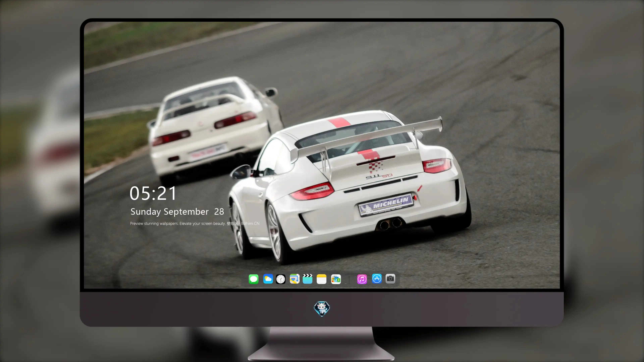Screen dimensions: 644x362
Task: Open the Clock app in the dock
Action: [281, 279]
